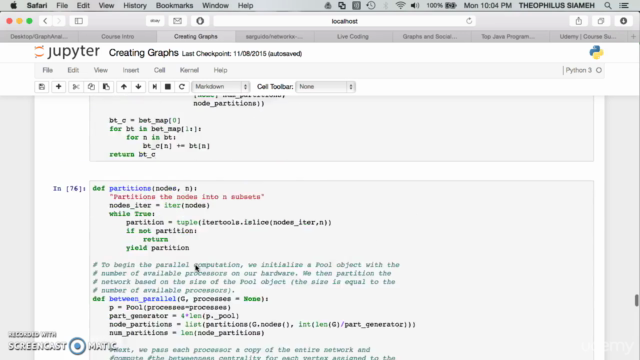This screenshot has width=640, height=360.
Task: Click the Jupyter logo
Action: (x=67, y=52)
